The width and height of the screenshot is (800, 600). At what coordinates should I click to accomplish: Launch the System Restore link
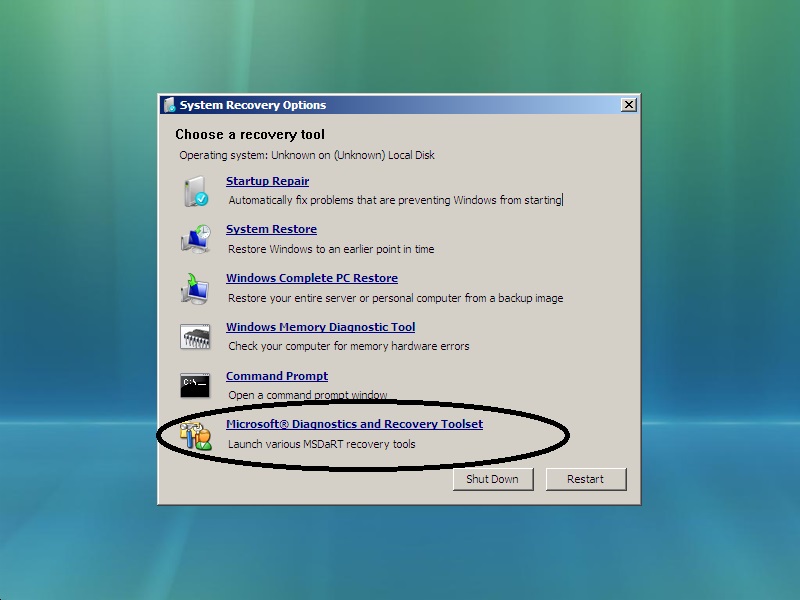pos(271,229)
